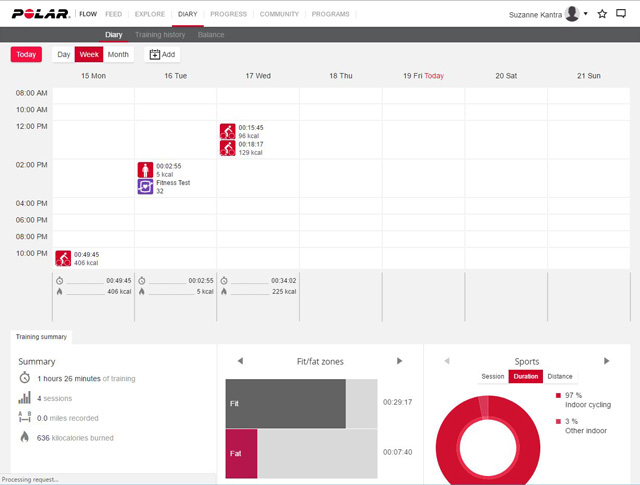
Task: Click the Fit zone bar
Action: pyautogui.click(x=286, y=403)
